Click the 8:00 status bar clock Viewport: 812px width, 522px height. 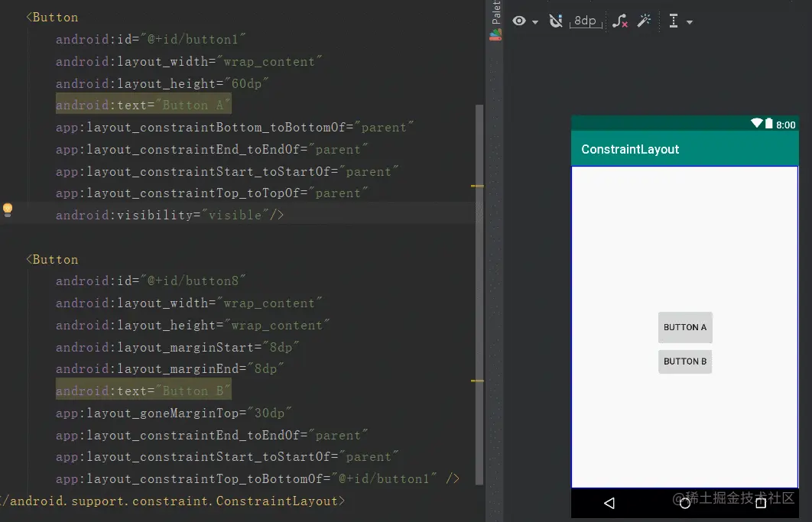click(x=785, y=125)
